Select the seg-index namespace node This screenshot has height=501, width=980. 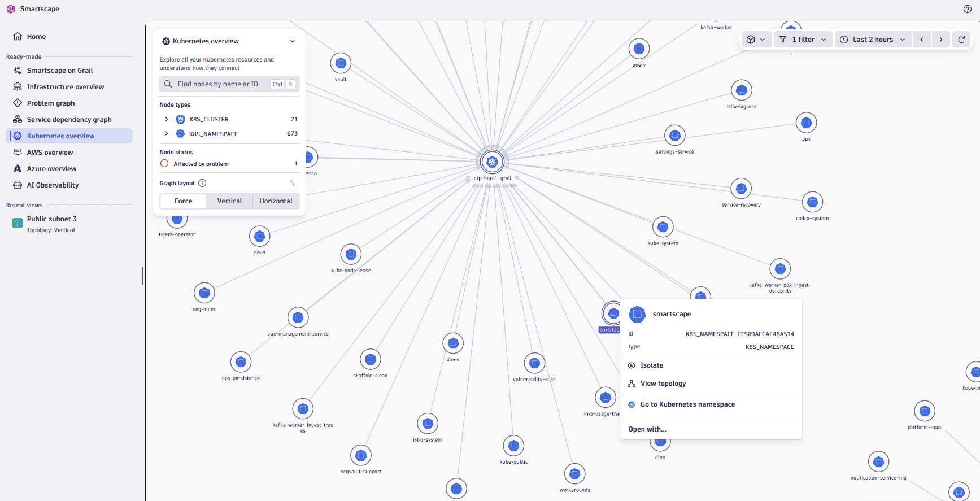(204, 293)
